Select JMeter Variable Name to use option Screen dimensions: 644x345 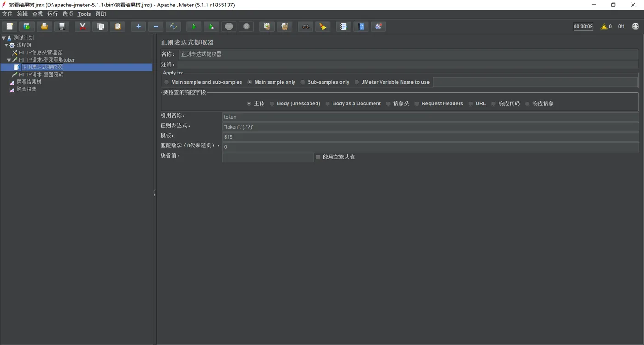pyautogui.click(x=392, y=82)
